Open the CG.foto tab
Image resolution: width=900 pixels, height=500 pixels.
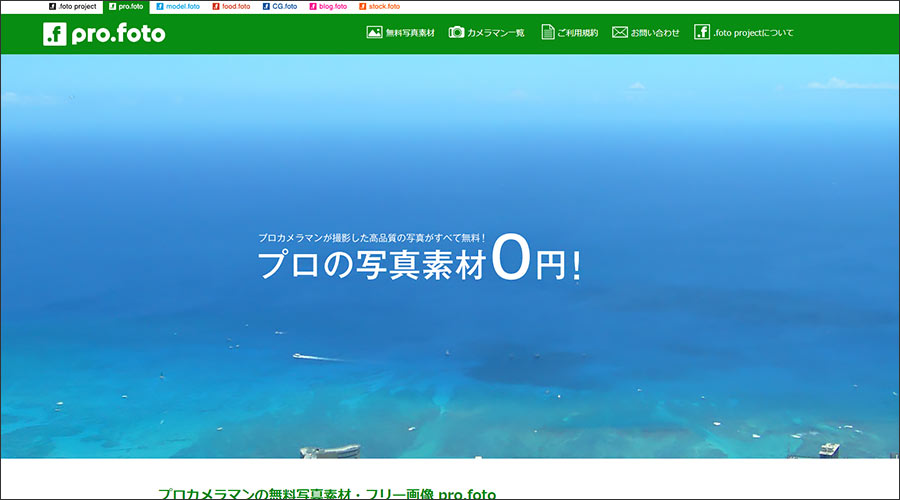(280, 7)
